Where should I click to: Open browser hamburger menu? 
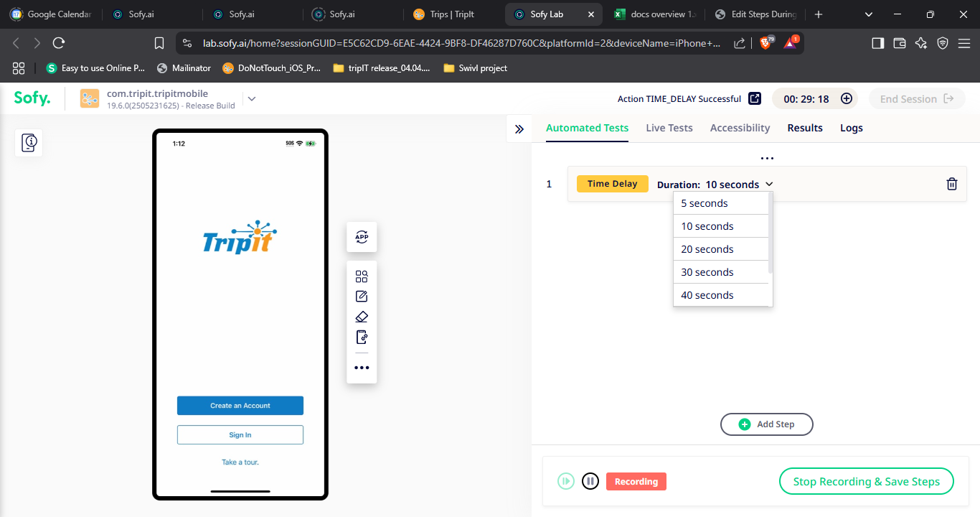pyautogui.click(x=964, y=43)
